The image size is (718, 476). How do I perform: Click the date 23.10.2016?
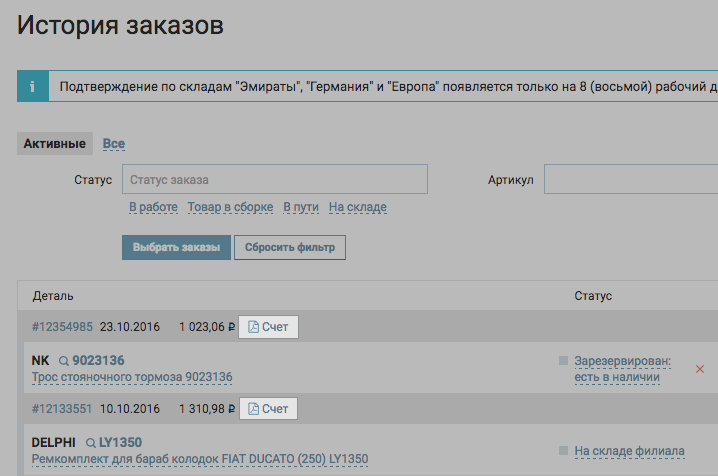pyautogui.click(x=130, y=327)
